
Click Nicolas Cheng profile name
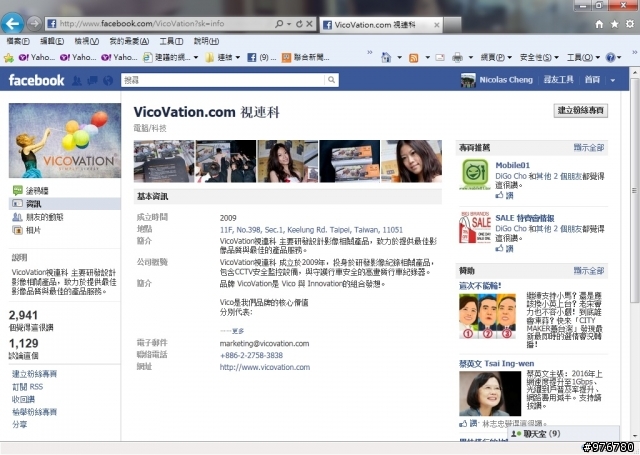[x=506, y=80]
